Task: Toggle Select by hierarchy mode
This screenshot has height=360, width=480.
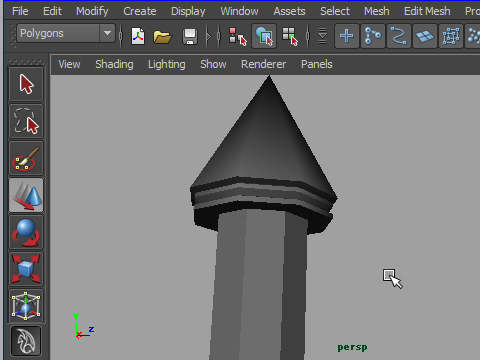Action: 238,36
